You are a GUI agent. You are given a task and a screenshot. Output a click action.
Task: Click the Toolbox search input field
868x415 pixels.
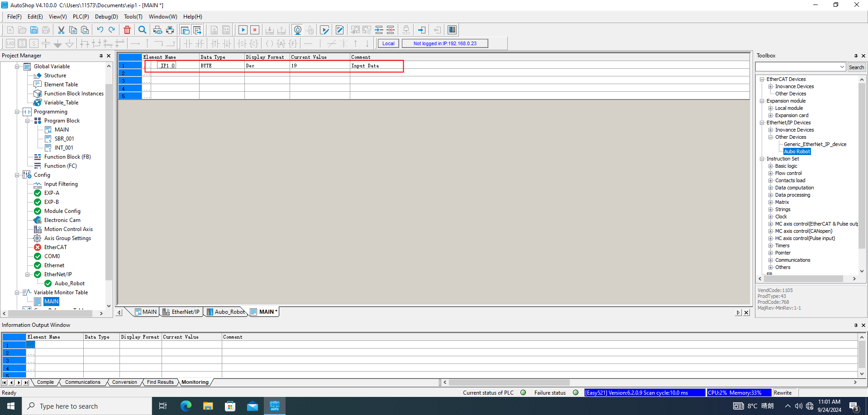[796, 67]
